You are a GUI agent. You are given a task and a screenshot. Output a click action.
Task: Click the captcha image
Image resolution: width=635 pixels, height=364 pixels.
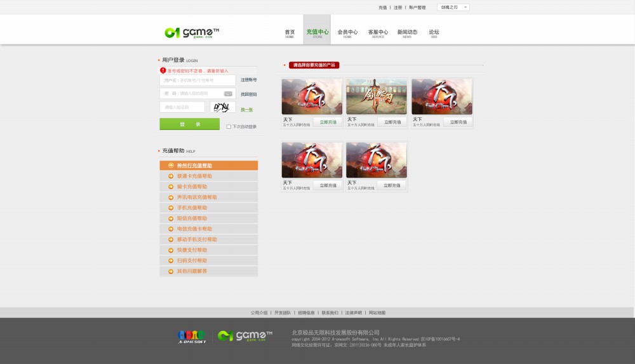(223, 107)
